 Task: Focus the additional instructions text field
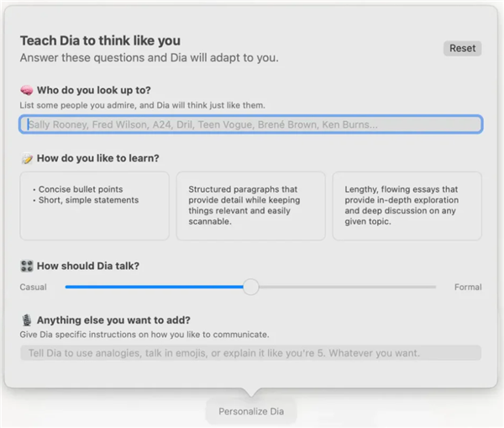(x=250, y=353)
